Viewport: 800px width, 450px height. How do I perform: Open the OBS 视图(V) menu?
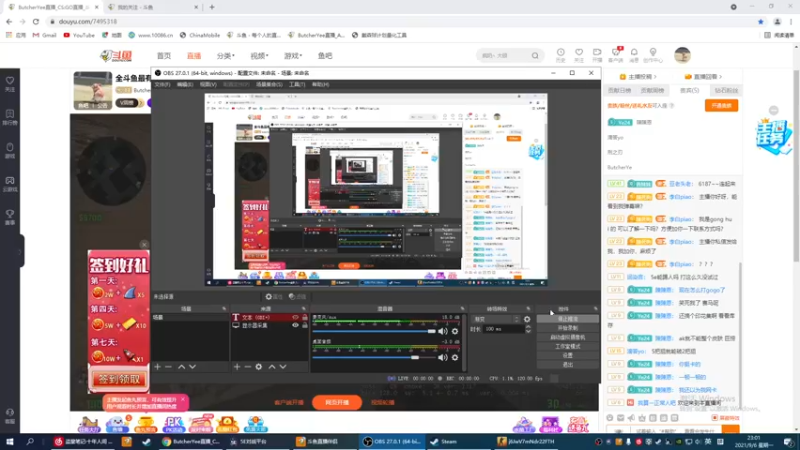[x=208, y=84]
